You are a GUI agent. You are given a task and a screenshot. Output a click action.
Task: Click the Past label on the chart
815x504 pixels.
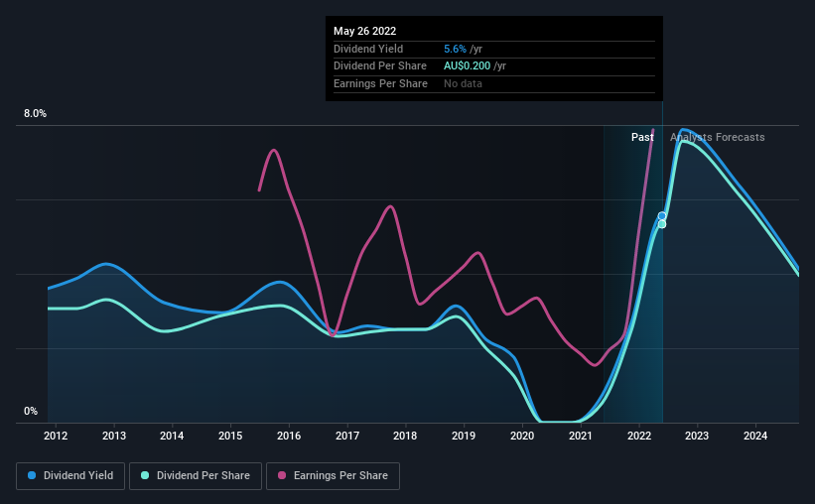coord(642,137)
